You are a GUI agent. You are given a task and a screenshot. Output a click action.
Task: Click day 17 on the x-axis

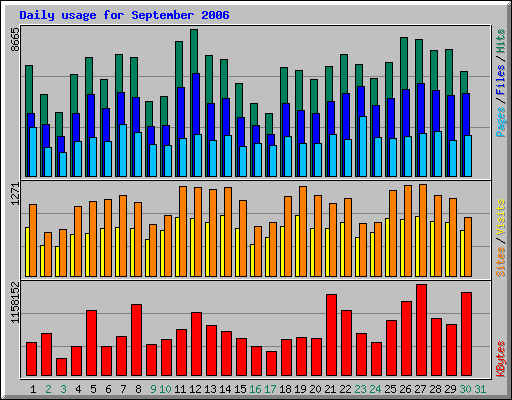tap(270, 389)
